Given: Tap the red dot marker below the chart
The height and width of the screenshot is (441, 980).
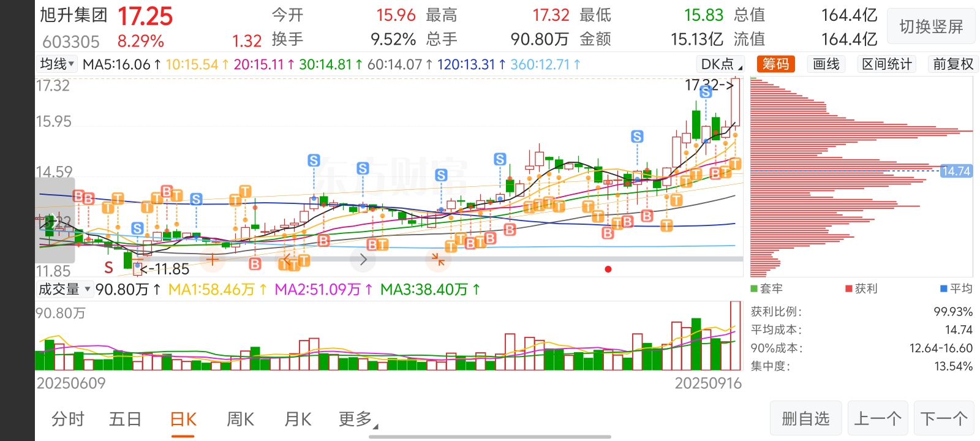Looking at the screenshot, I should click(608, 269).
